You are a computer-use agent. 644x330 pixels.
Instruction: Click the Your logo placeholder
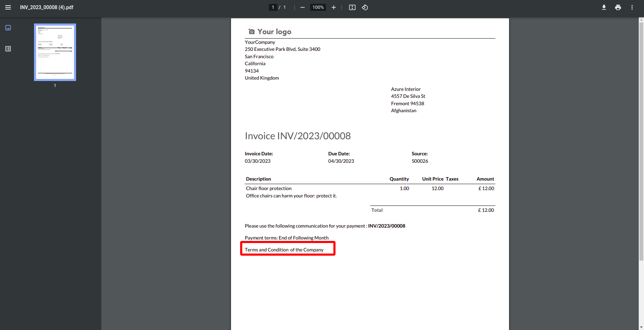[x=270, y=32]
